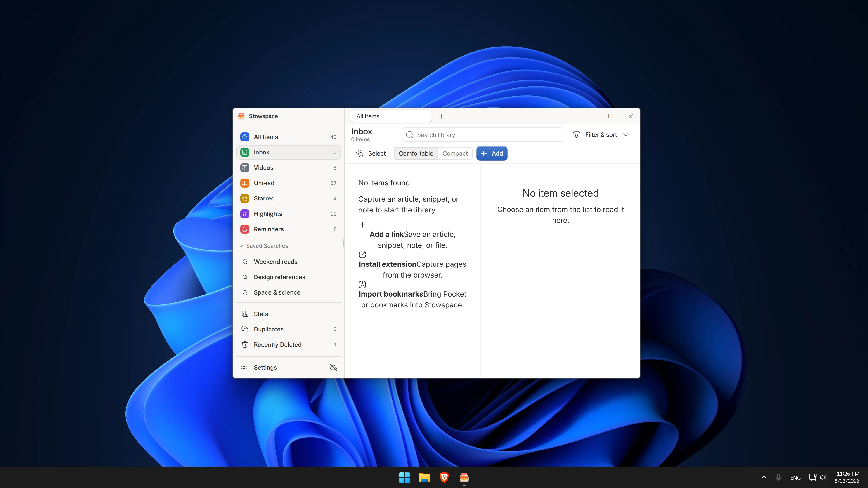This screenshot has height=488, width=868.
Task: Click the blue Add button
Action: tap(492, 153)
